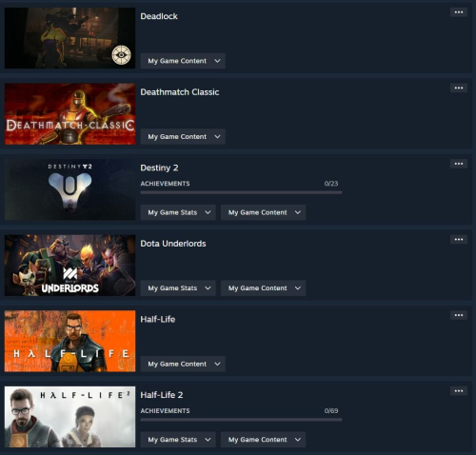476x455 pixels.
Task: Click the Destiny 2 achievements progress bar
Action: click(241, 192)
